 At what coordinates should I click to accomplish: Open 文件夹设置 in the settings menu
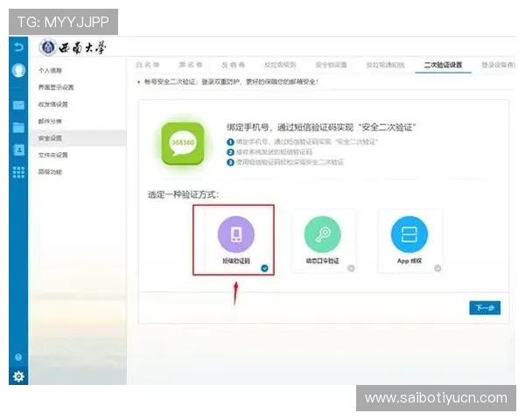pos(52,155)
